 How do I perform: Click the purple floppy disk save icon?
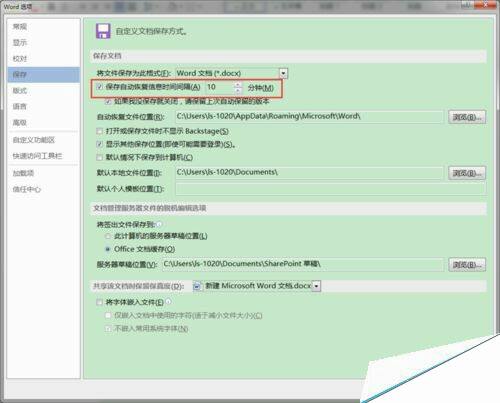[x=103, y=31]
